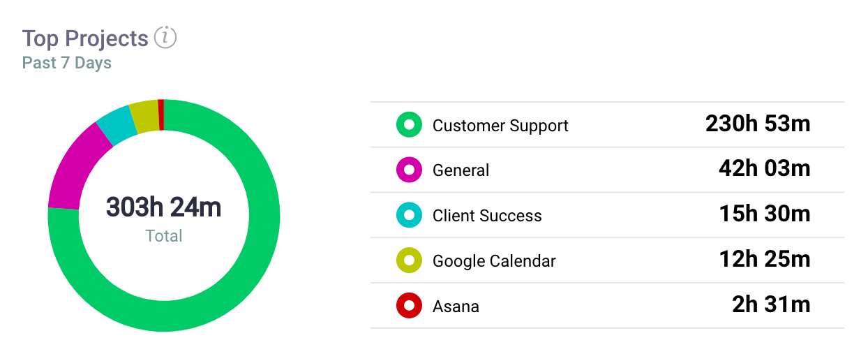Viewport: 868px width, 354px height.
Task: Click the magenta General donut segment
Action: [x=75, y=169]
